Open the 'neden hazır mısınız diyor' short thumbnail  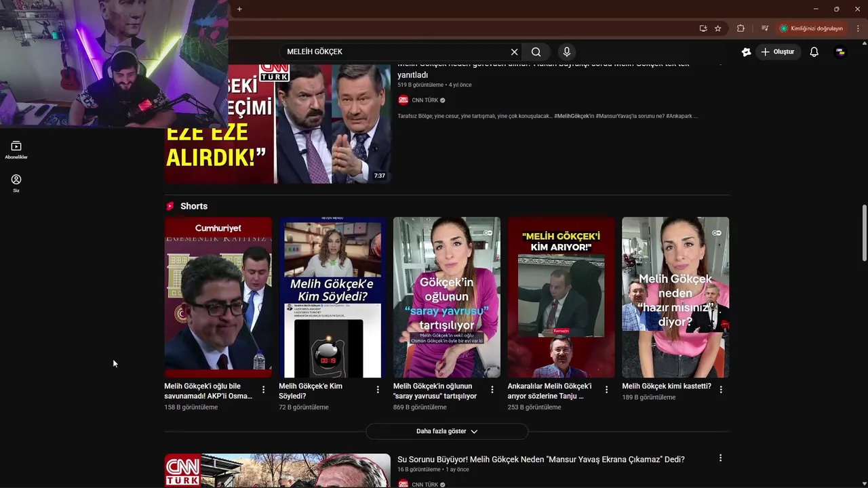click(675, 297)
